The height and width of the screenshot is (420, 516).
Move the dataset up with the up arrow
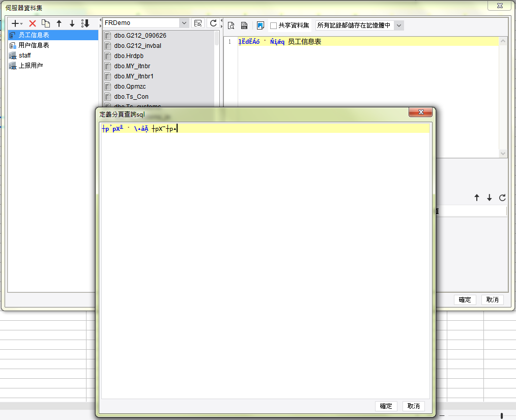point(59,23)
